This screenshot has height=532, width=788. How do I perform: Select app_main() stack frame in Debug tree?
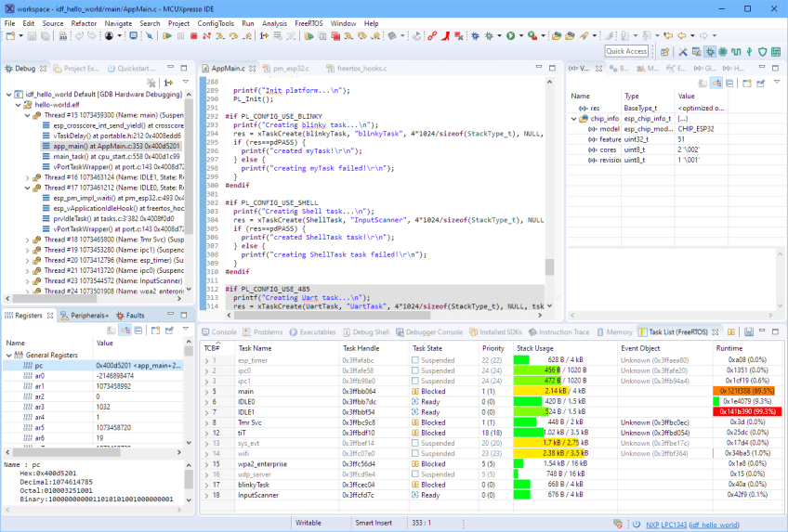pyautogui.click(x=112, y=146)
